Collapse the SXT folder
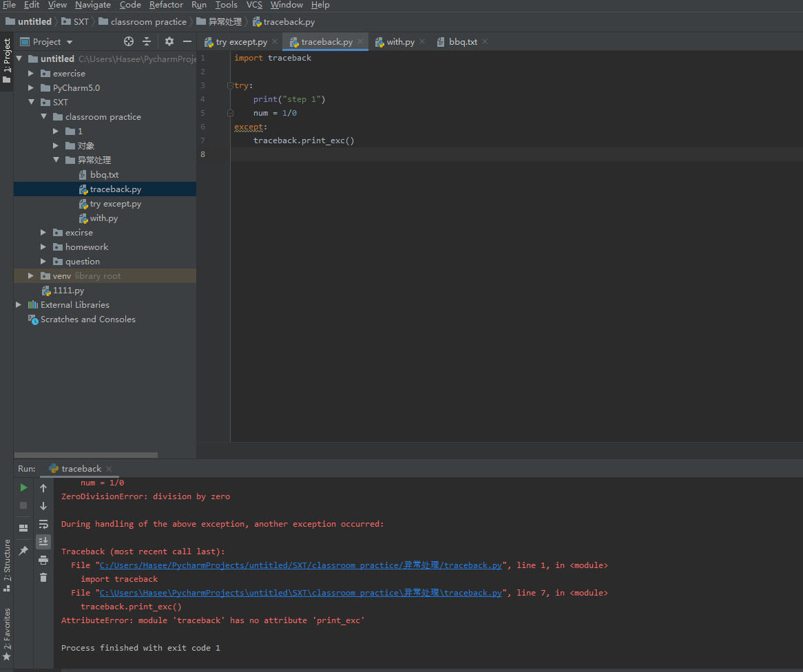Screen dimensions: 803x672 tap(31, 102)
